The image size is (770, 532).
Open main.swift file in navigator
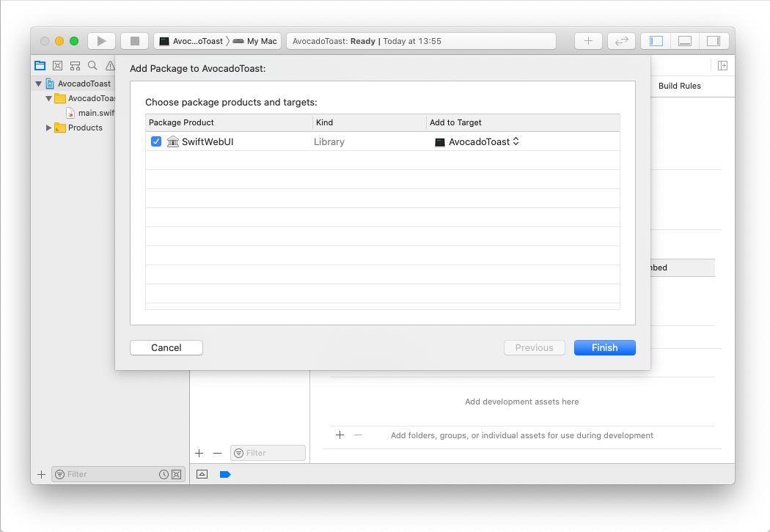(91, 113)
